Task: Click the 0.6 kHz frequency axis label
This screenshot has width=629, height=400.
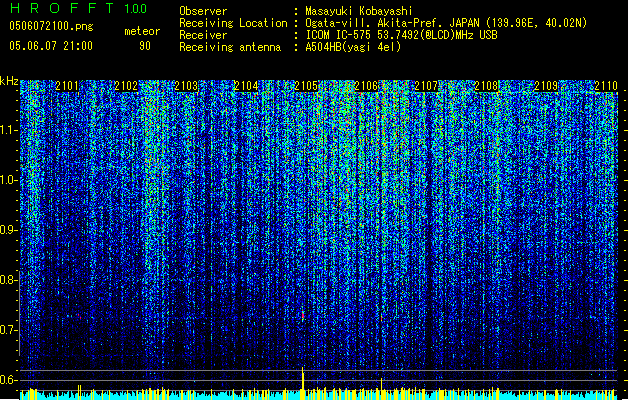Action: coord(8,380)
